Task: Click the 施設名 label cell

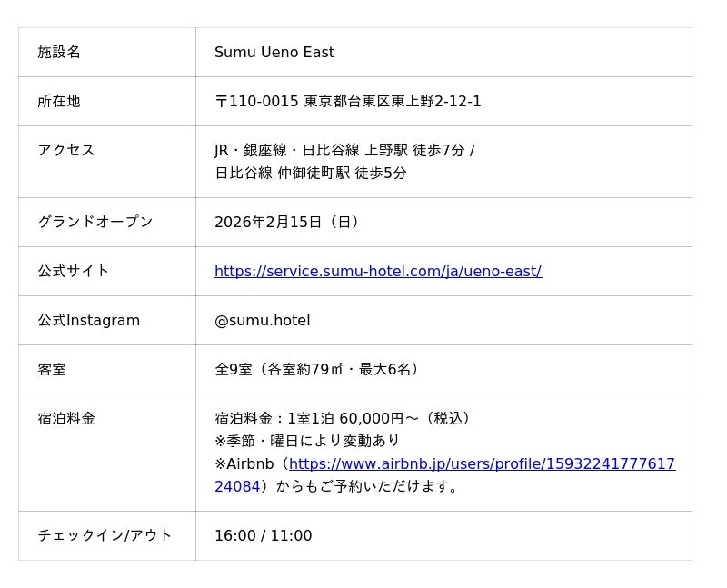Action: [59, 53]
